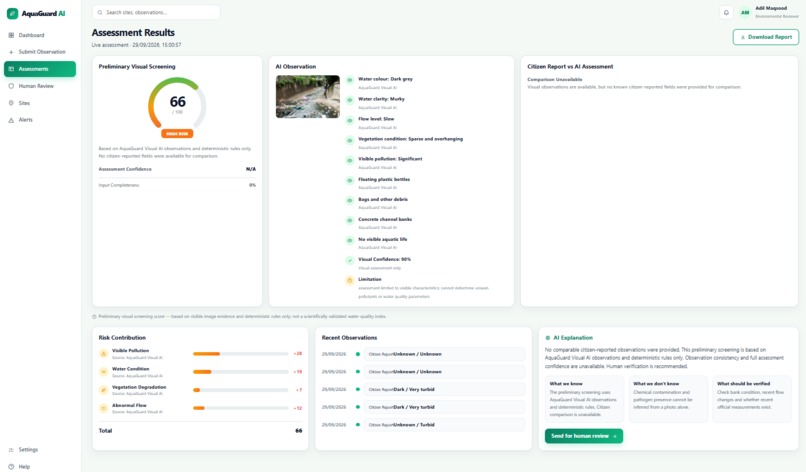Click the AquaGuard AI leaf logo
This screenshot has width=806, height=472.
point(12,13)
